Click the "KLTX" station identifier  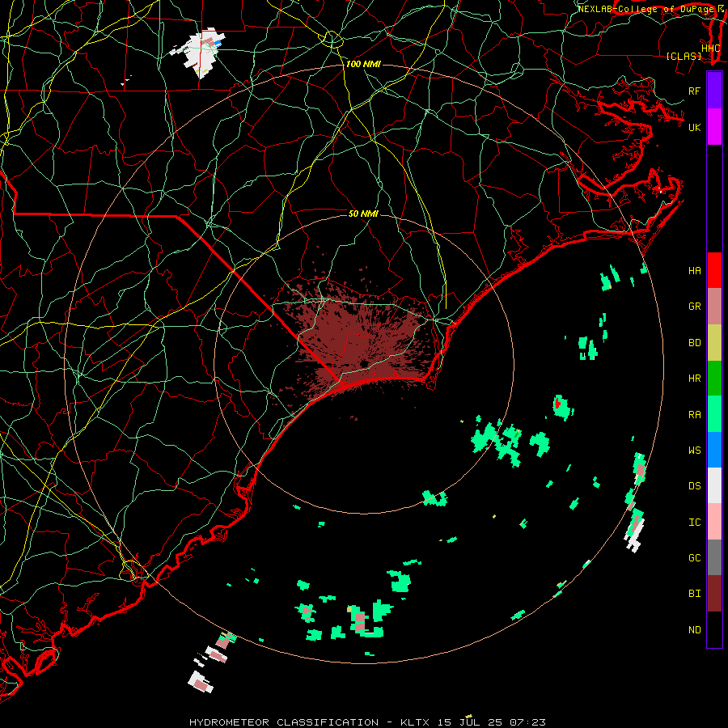415,722
